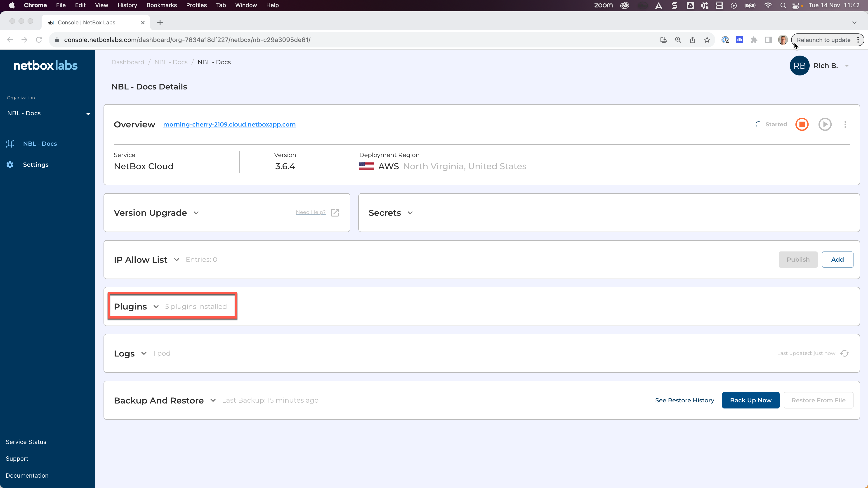The image size is (868, 488).
Task: Open the Overview three-dot options menu
Action: coord(845,124)
